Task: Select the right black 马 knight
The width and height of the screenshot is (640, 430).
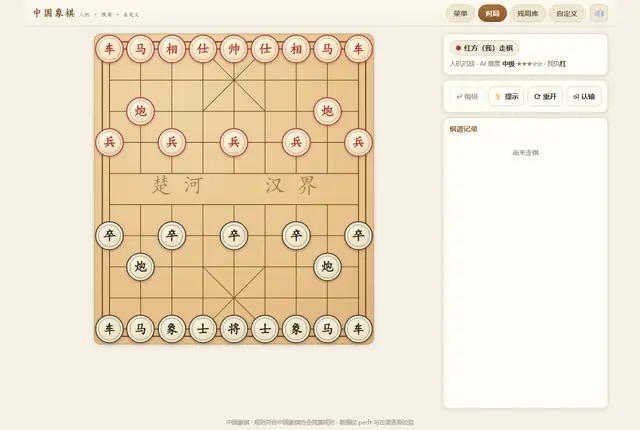Action: [327, 329]
